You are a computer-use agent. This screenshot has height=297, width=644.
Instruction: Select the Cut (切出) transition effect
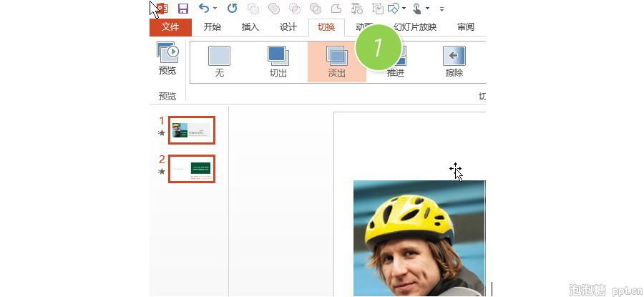click(278, 62)
